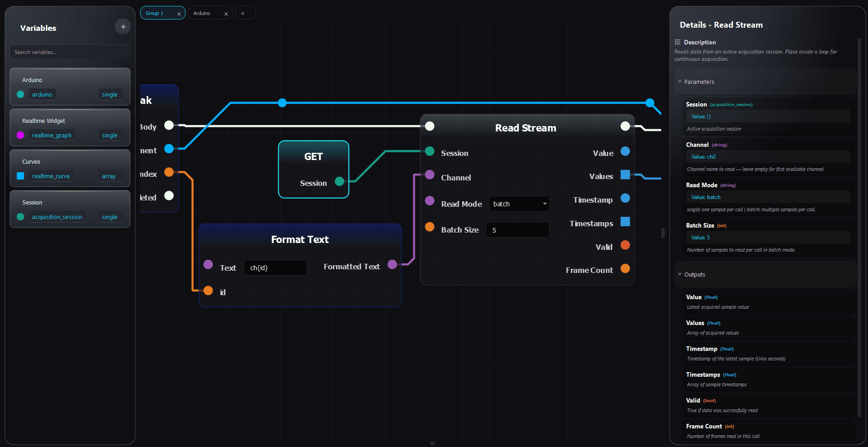This screenshot has width=868, height=447.
Task: Switch to the Arduino tab
Action: point(204,13)
